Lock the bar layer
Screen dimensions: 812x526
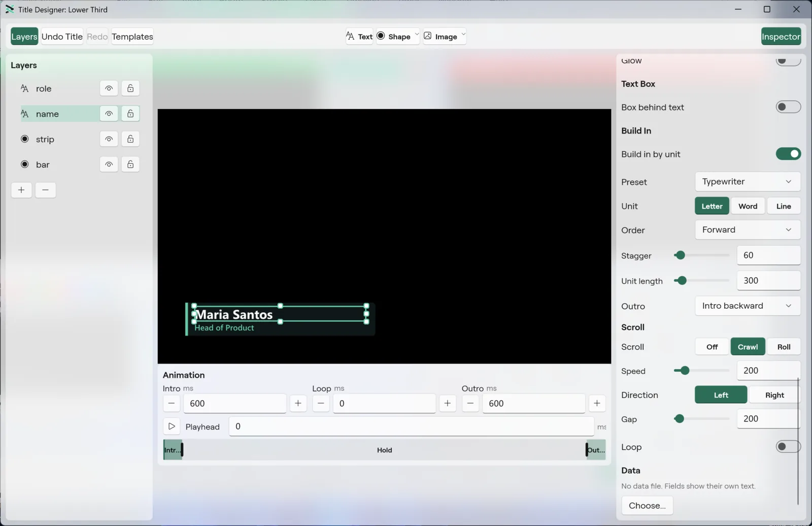pyautogui.click(x=130, y=165)
